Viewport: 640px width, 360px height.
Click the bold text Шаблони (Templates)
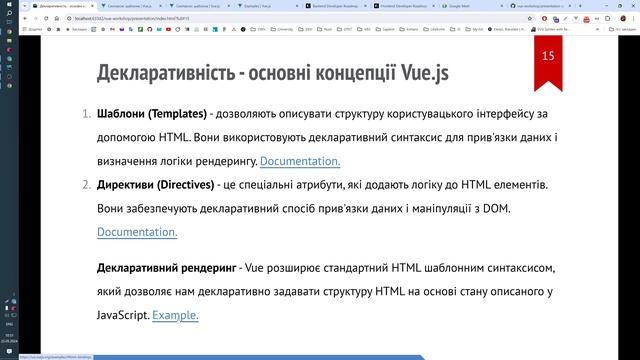pyautogui.click(x=152, y=113)
